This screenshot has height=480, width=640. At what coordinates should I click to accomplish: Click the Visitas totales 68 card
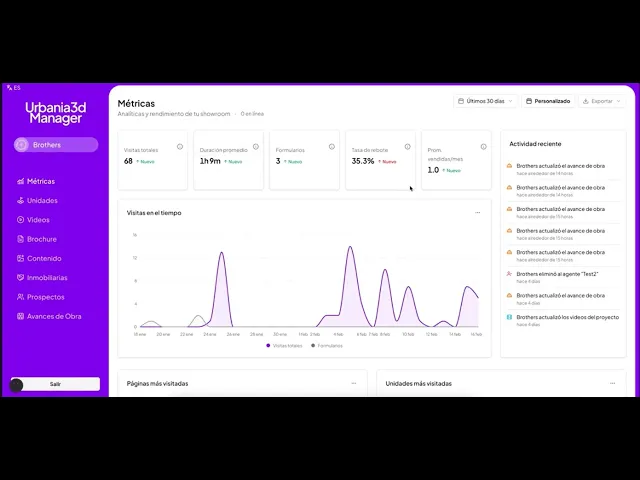point(153,160)
